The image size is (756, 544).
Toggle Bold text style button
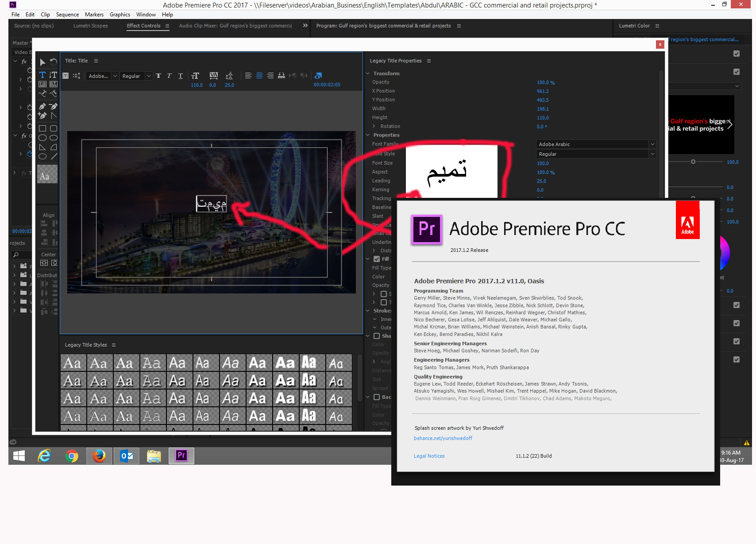click(158, 76)
